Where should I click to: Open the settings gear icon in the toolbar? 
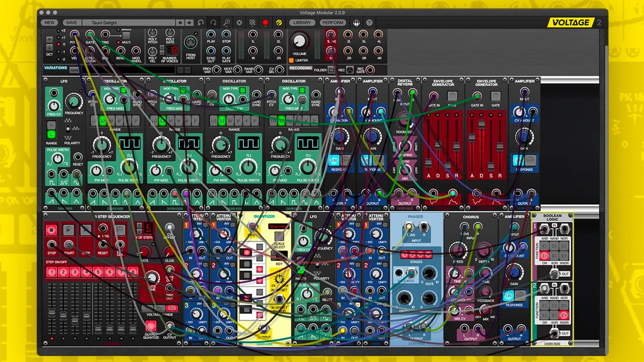[x=239, y=23]
